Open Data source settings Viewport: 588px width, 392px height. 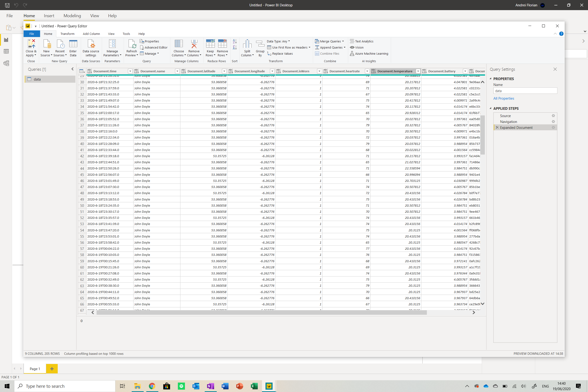click(91, 44)
